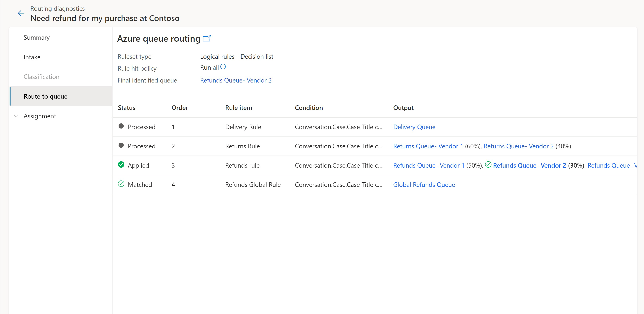Open the Refunds Queue- Vendor 2 final queue link
The height and width of the screenshot is (314, 644).
click(236, 80)
